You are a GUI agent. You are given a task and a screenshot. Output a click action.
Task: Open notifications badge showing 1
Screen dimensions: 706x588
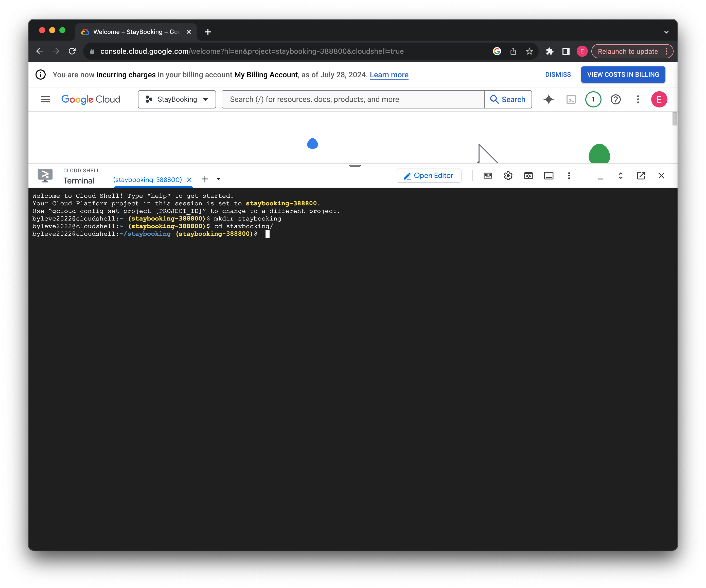tap(593, 99)
